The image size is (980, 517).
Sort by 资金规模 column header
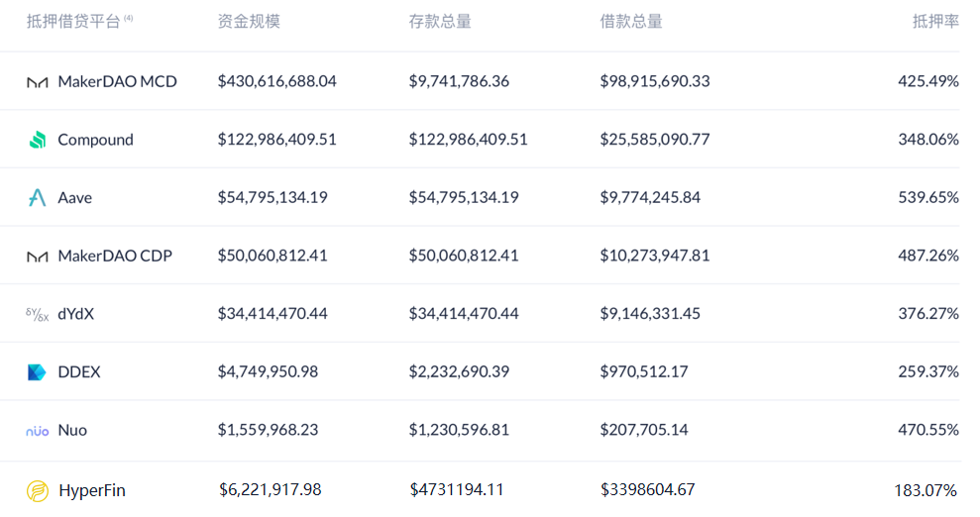point(249,22)
